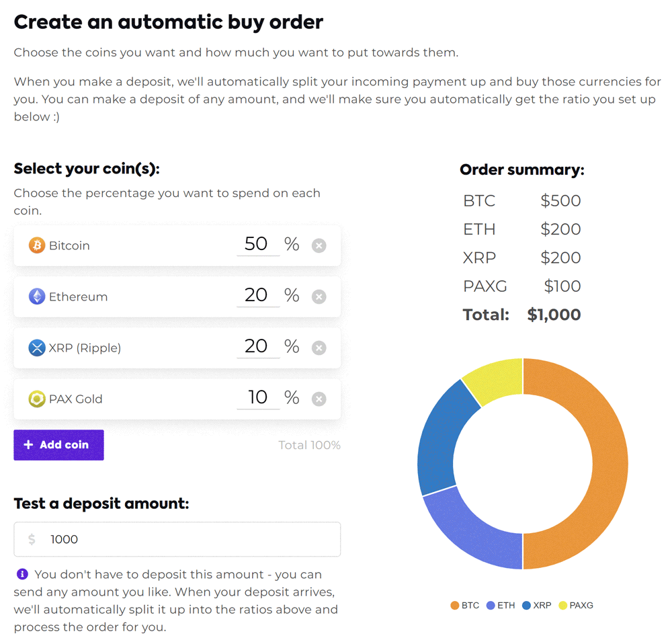Toggle ETH in the chart legend

pos(501,605)
